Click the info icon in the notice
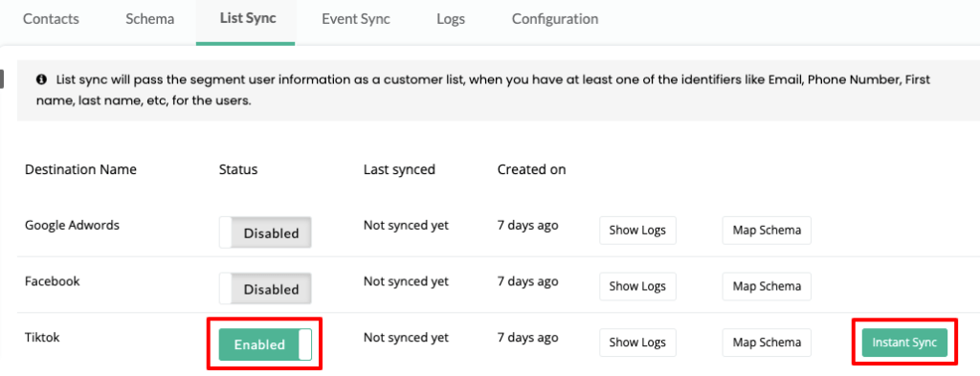Image resolution: width=980 pixels, height=376 pixels. click(42, 80)
